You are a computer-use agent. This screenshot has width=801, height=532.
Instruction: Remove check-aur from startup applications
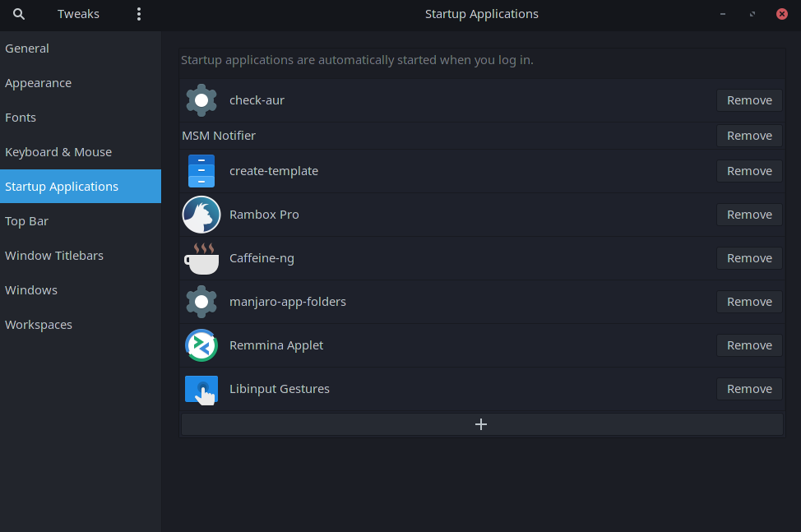tap(749, 100)
